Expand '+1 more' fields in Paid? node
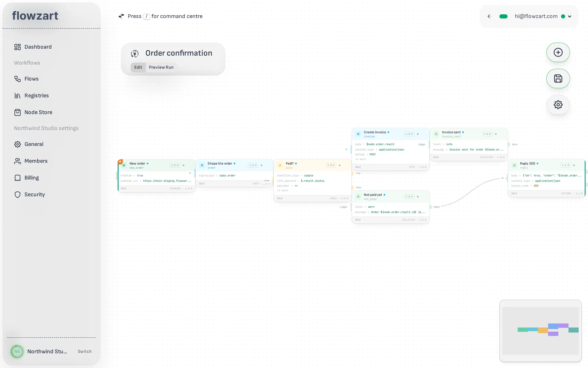Screen dimensions: 588x368 point(282,190)
